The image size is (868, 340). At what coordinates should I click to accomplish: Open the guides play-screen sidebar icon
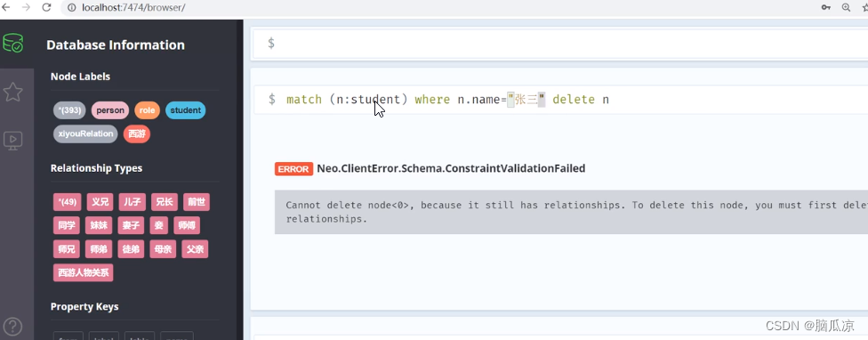[x=12, y=140]
